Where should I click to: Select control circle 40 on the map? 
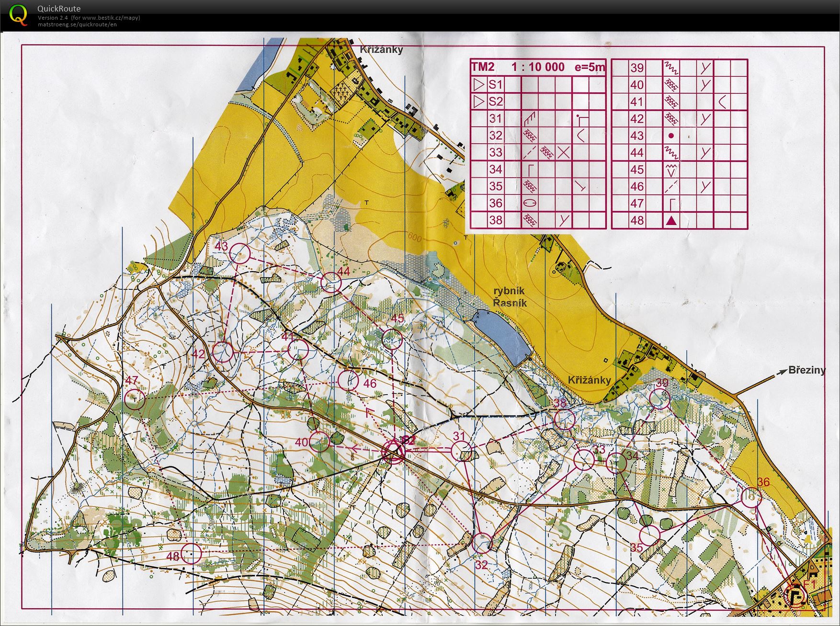(x=320, y=442)
